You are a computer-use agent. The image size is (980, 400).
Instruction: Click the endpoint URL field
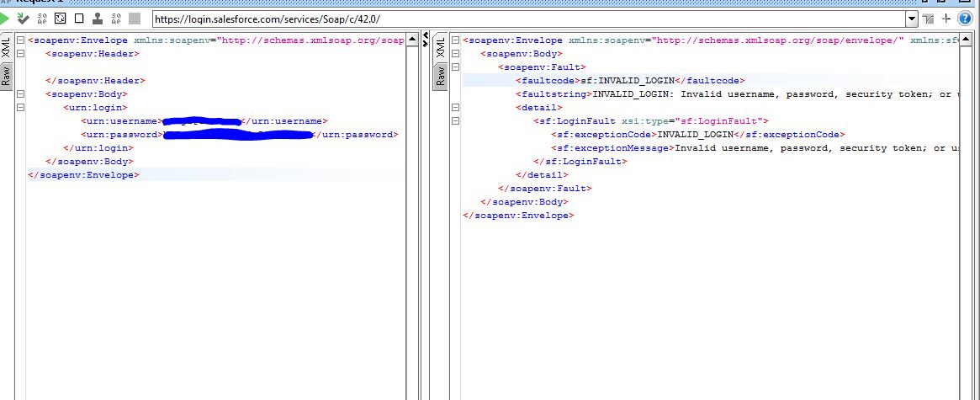(529, 19)
